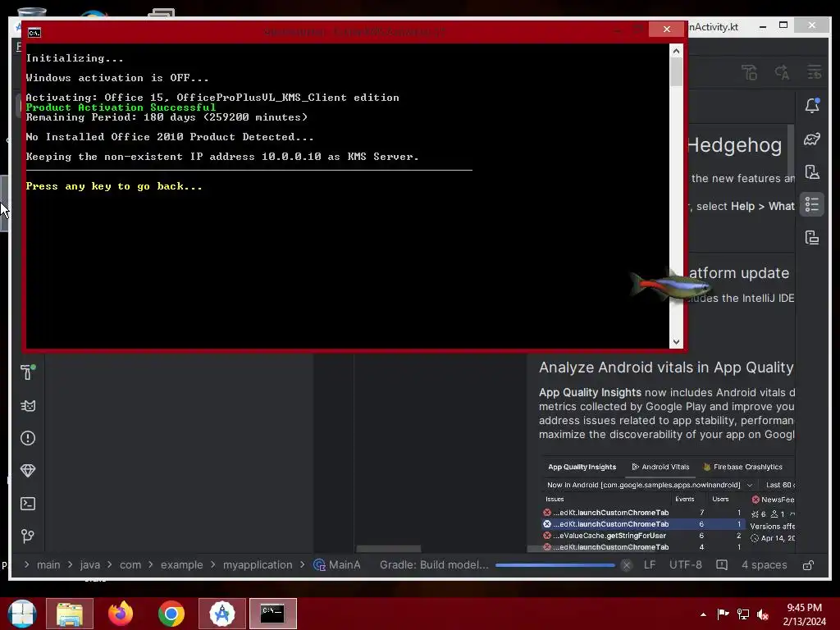Select 'com' breadcrumb in navigation bar
This screenshot has height=630, width=840.
point(130,565)
